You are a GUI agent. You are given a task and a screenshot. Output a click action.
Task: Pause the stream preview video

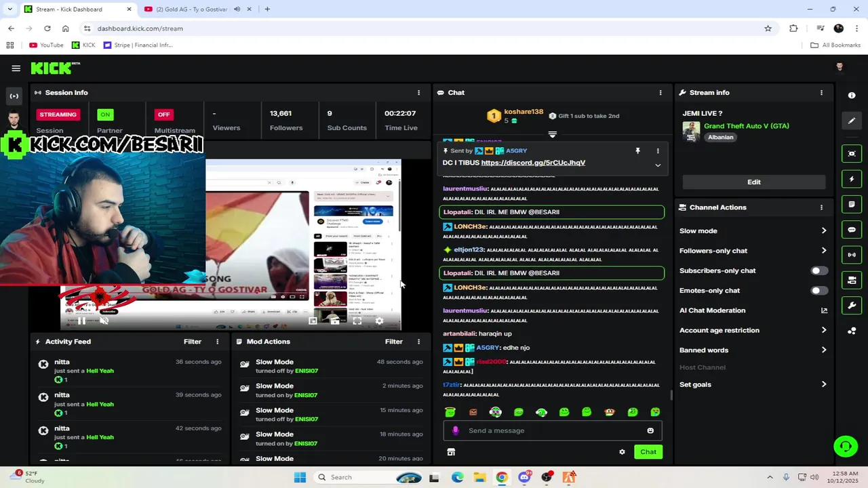coord(81,321)
